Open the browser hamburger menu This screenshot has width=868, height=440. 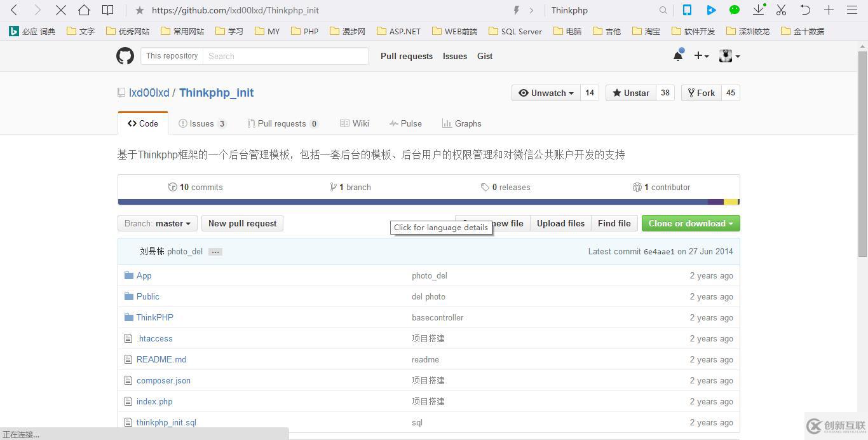point(852,10)
